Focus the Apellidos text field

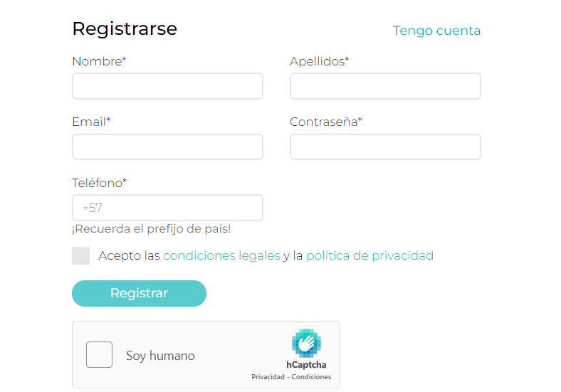tap(385, 86)
